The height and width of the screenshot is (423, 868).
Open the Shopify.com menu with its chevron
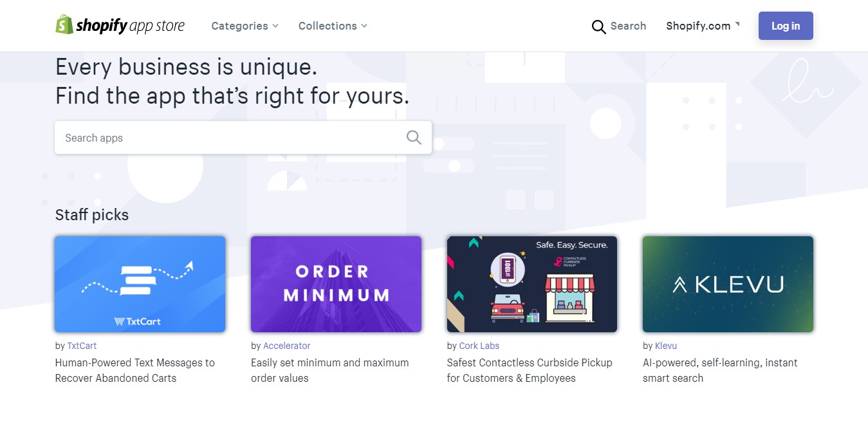pos(703,26)
